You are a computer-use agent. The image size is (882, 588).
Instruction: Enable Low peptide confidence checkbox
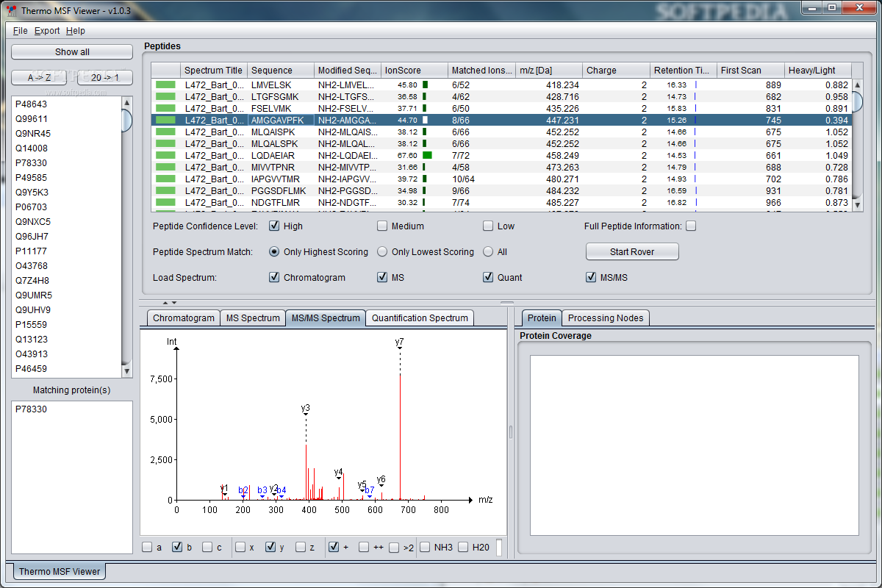tap(488, 226)
